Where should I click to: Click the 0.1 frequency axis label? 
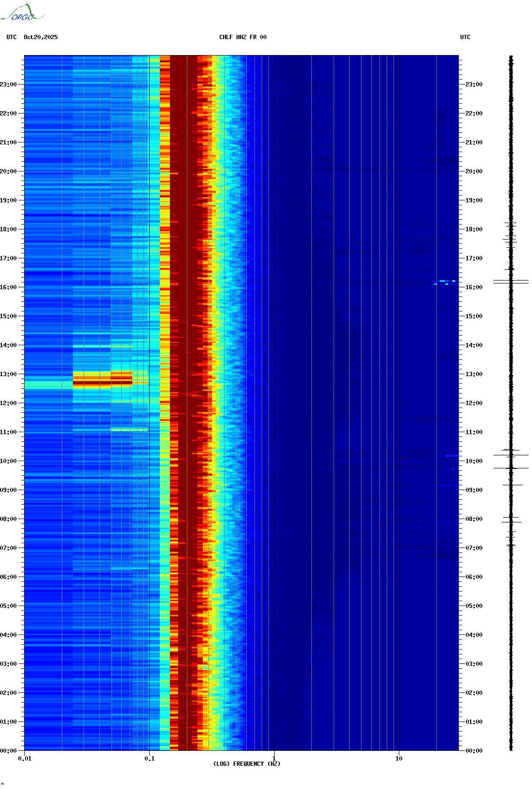(150, 759)
